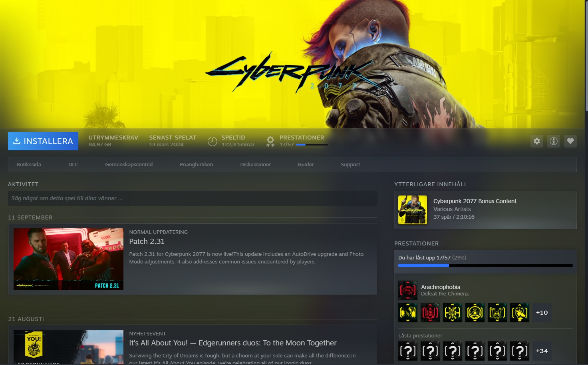The image size is (588, 365).
Task: Click the 'Låsta prestationer' label
Action: click(420, 336)
